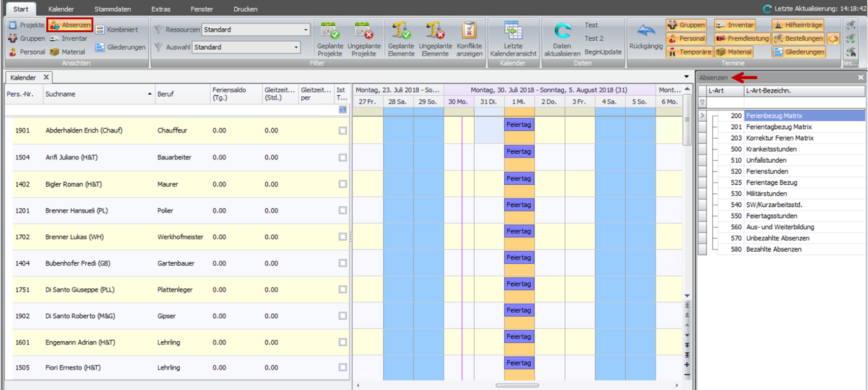Close the Kalender document tab
This screenshot has width=868, height=390.
click(46, 77)
